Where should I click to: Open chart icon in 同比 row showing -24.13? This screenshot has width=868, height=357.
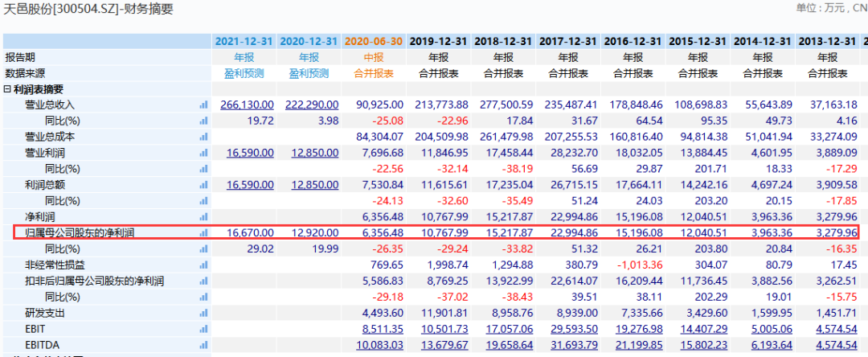[x=203, y=201]
